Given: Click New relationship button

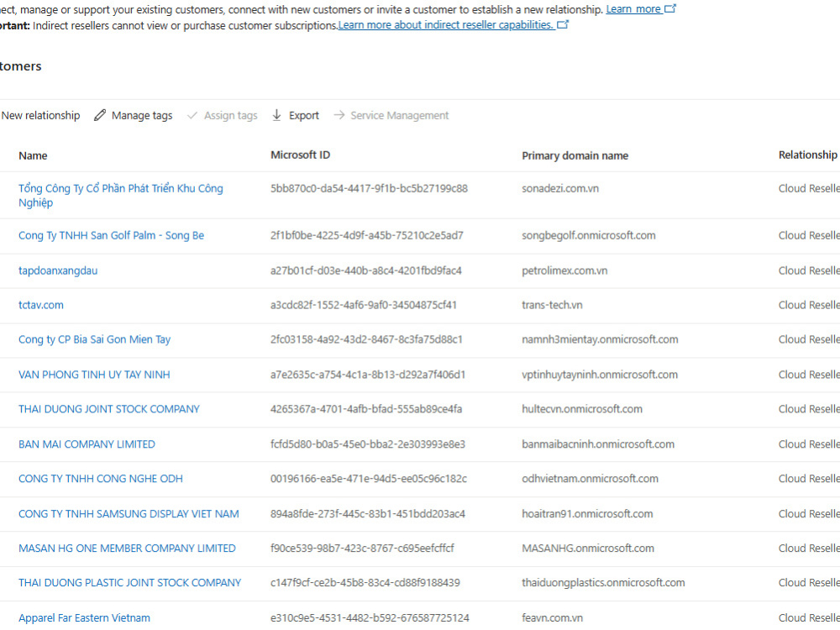Looking at the screenshot, I should (x=40, y=115).
